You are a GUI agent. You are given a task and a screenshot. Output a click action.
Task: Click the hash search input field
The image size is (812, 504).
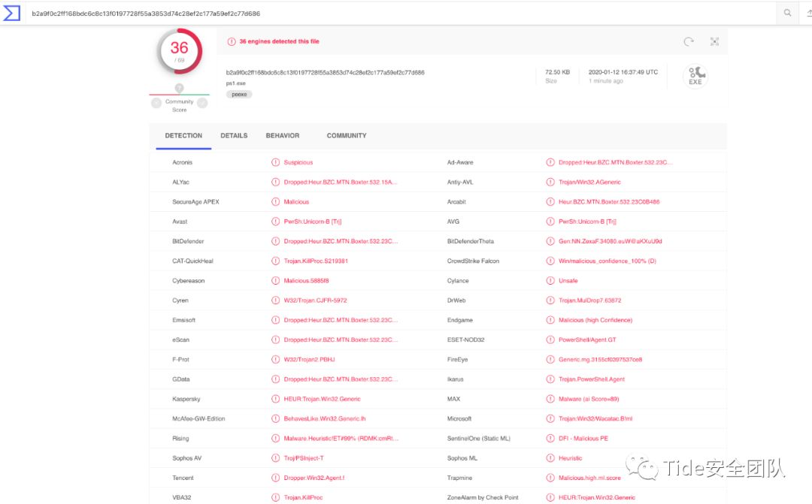click(x=401, y=13)
